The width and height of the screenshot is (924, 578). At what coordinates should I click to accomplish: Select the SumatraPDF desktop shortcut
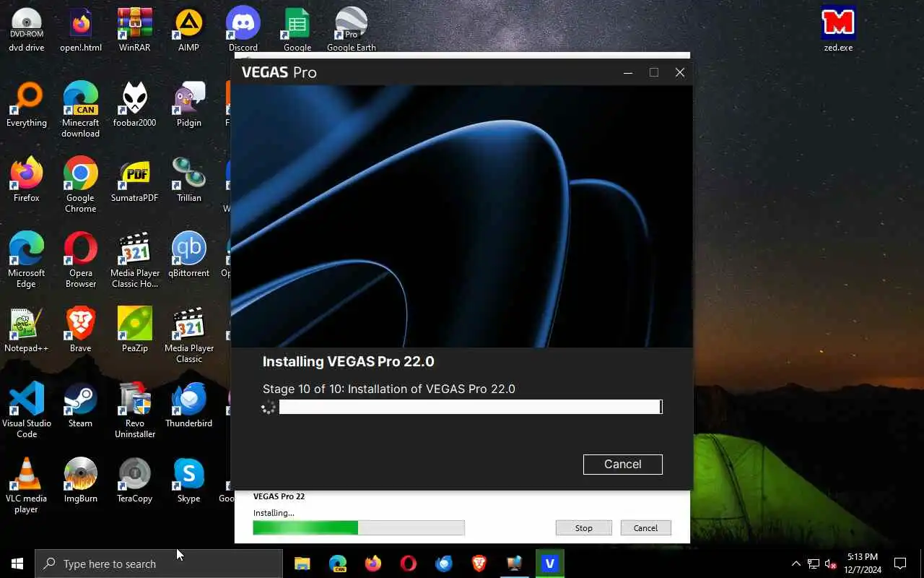(134, 181)
